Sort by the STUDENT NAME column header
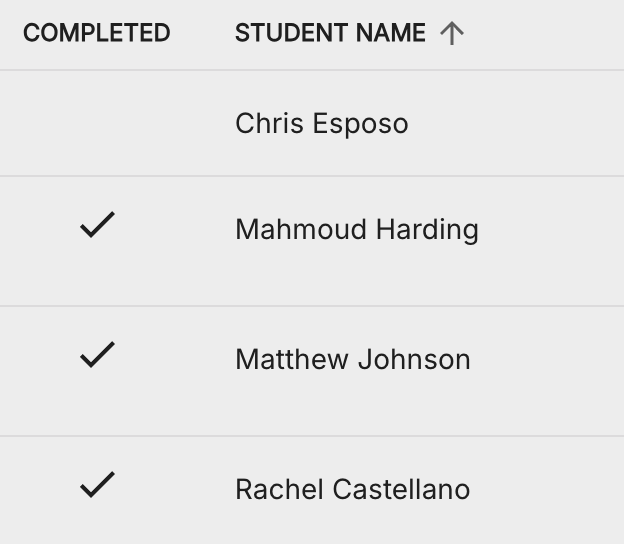The height and width of the screenshot is (544, 624). click(330, 33)
